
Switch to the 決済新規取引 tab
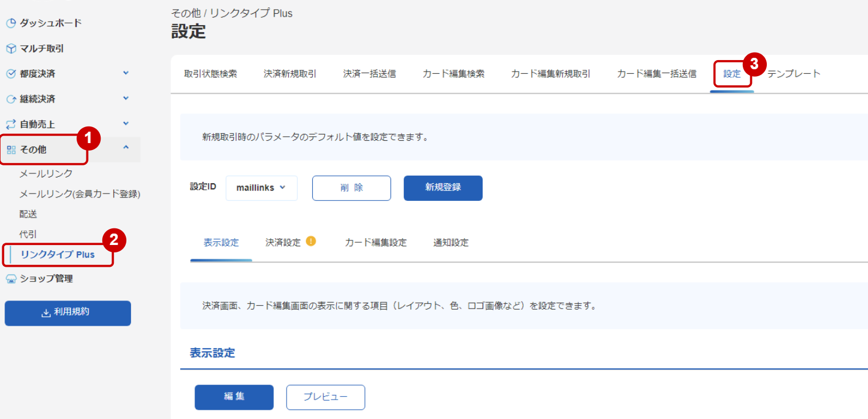(290, 74)
